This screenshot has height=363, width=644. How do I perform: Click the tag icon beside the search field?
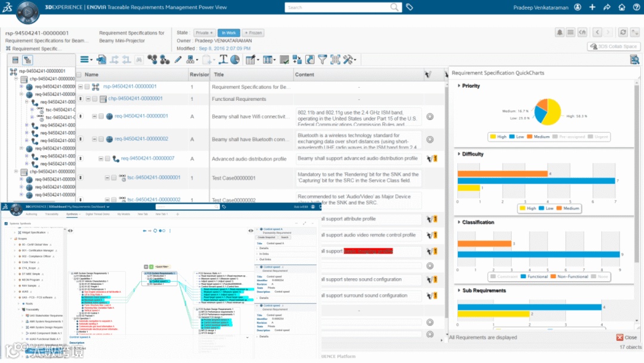pyautogui.click(x=410, y=7)
